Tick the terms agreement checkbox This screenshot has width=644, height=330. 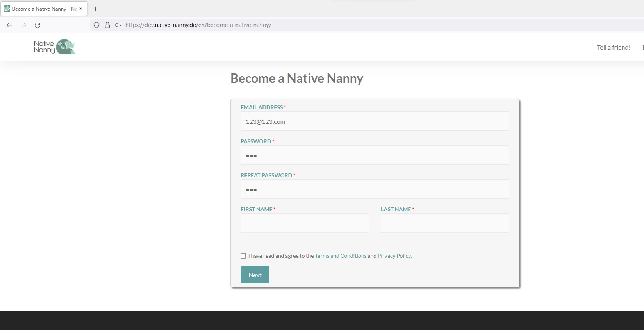[243, 256]
